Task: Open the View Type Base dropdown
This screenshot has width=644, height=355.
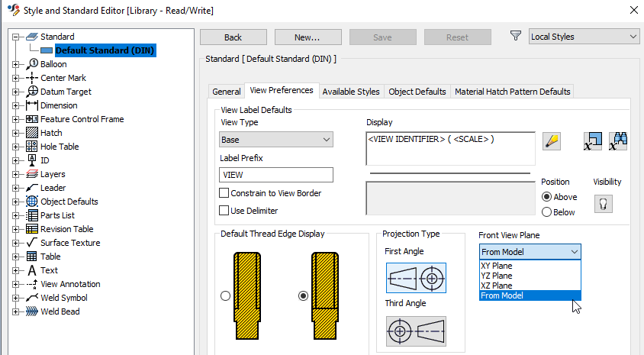Action: coord(276,140)
